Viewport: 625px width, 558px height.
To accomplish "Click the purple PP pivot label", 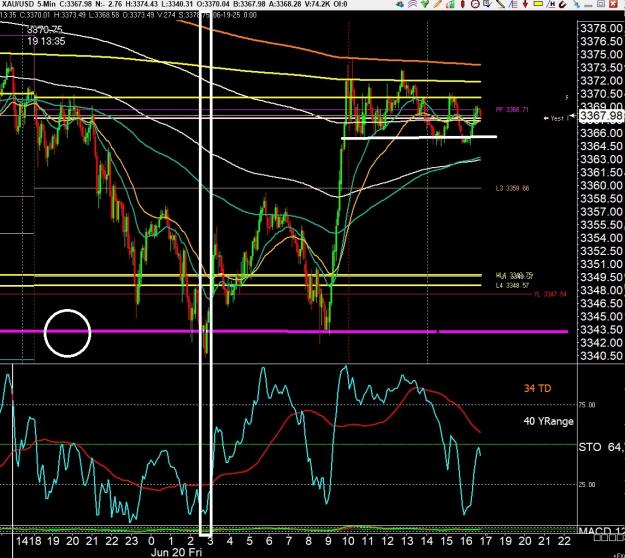I will pyautogui.click(x=512, y=109).
